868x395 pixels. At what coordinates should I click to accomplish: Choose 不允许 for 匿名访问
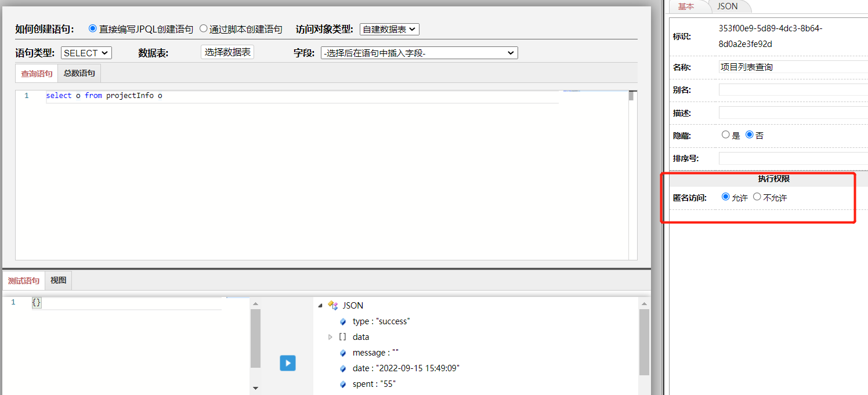(757, 197)
